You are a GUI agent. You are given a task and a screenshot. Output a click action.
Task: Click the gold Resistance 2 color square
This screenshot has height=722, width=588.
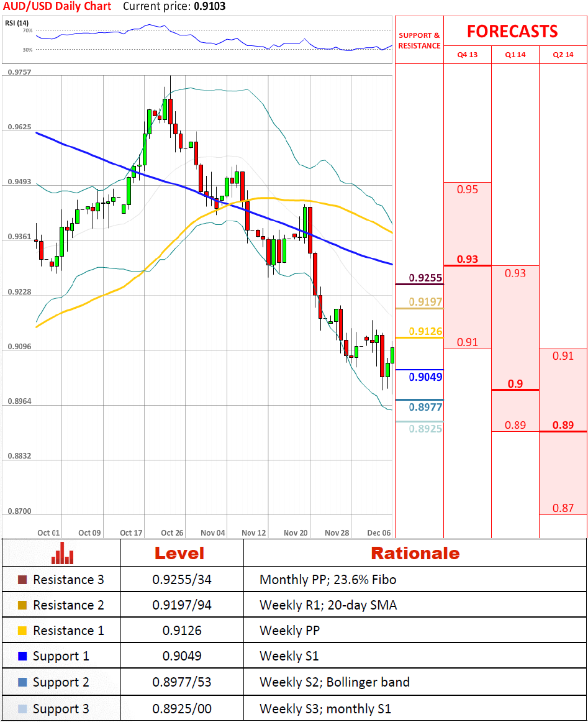coord(22,605)
